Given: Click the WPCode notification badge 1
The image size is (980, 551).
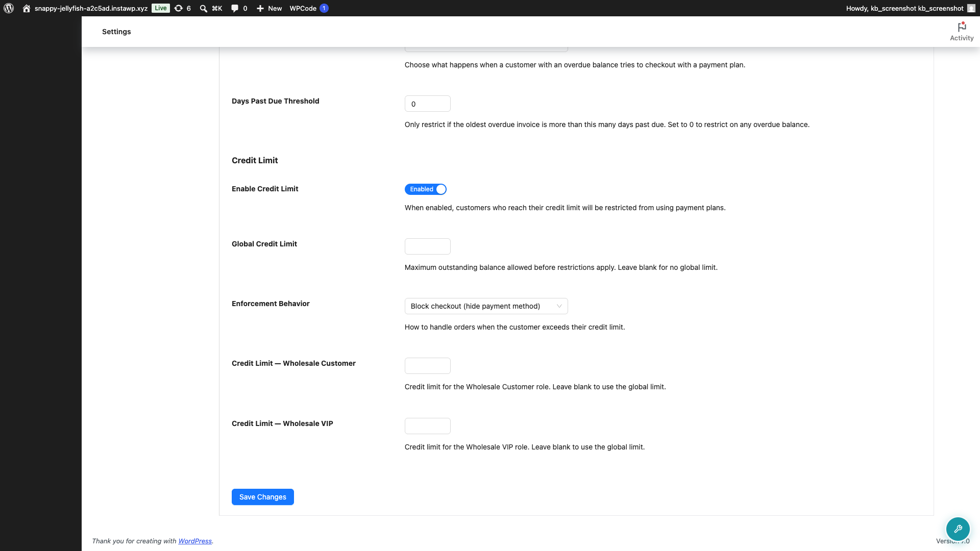Looking at the screenshot, I should [324, 8].
